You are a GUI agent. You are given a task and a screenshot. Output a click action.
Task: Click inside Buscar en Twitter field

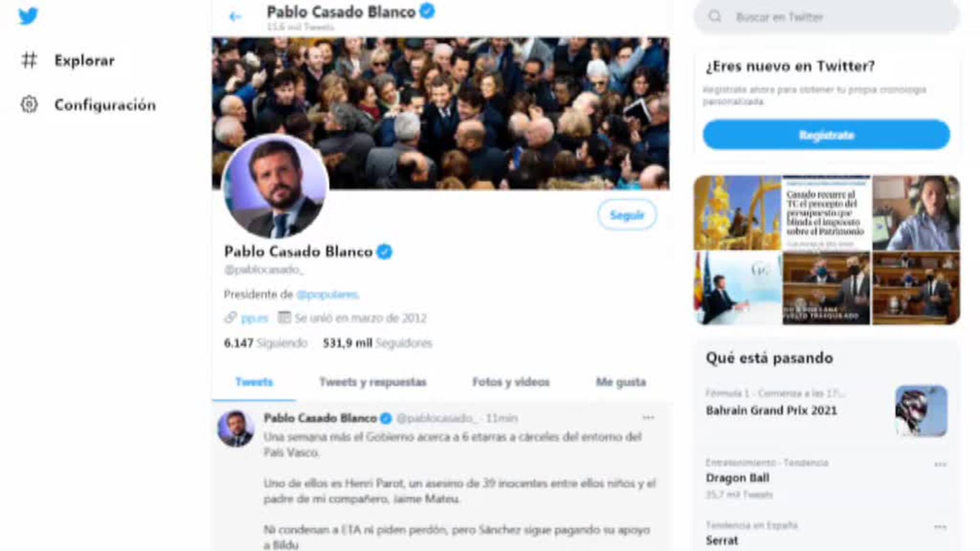pos(826,17)
